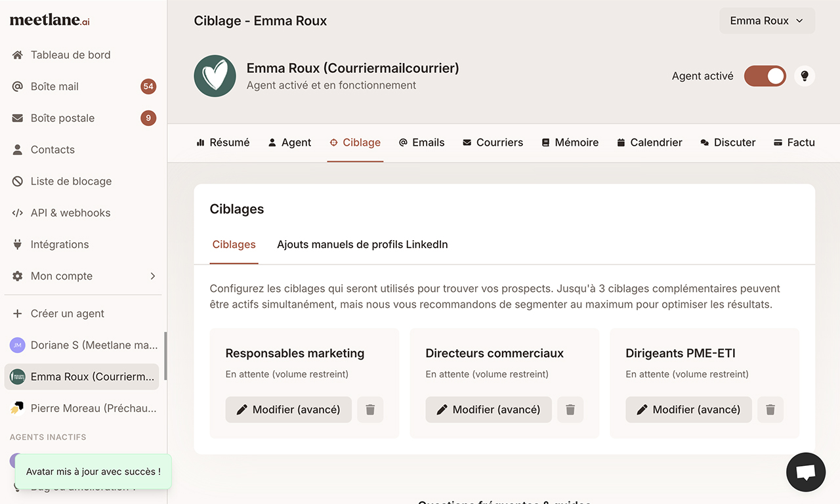Click the lightbulb icon near Agent activé

[x=805, y=75]
